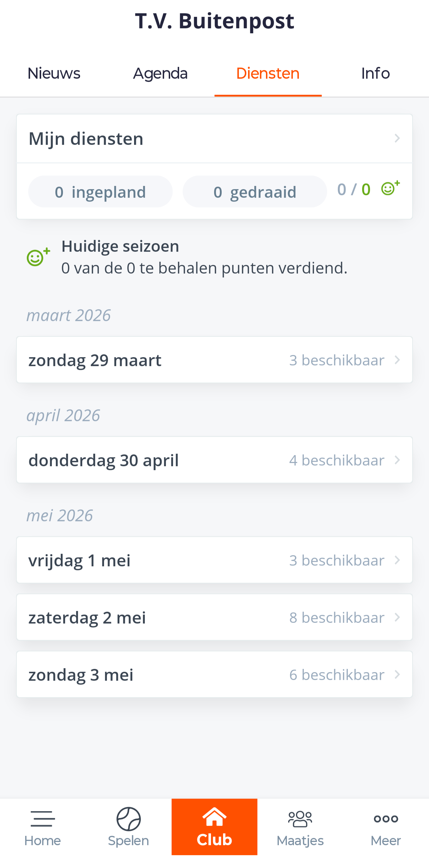Tap the Club house icon
This screenshot has height=868, width=429.
click(214, 817)
